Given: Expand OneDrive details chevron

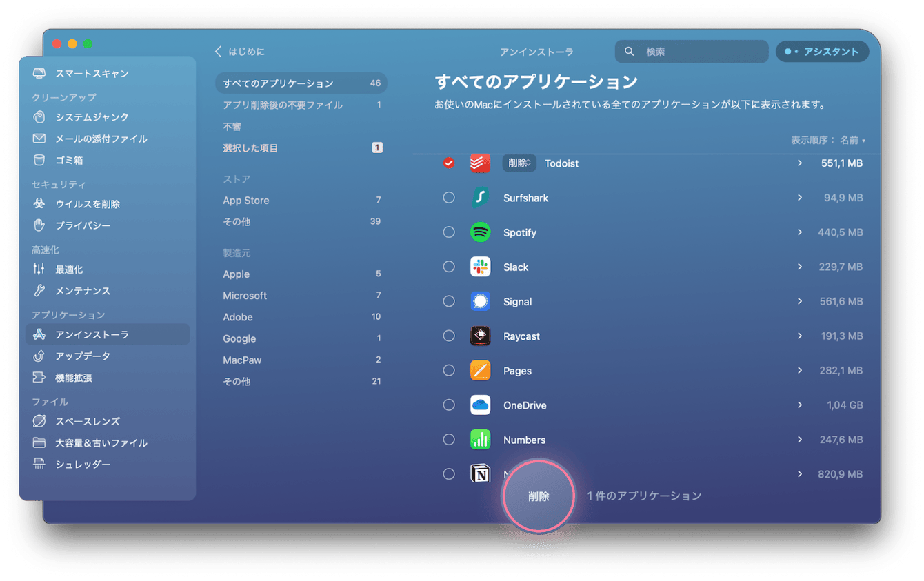Looking at the screenshot, I should coord(800,405).
